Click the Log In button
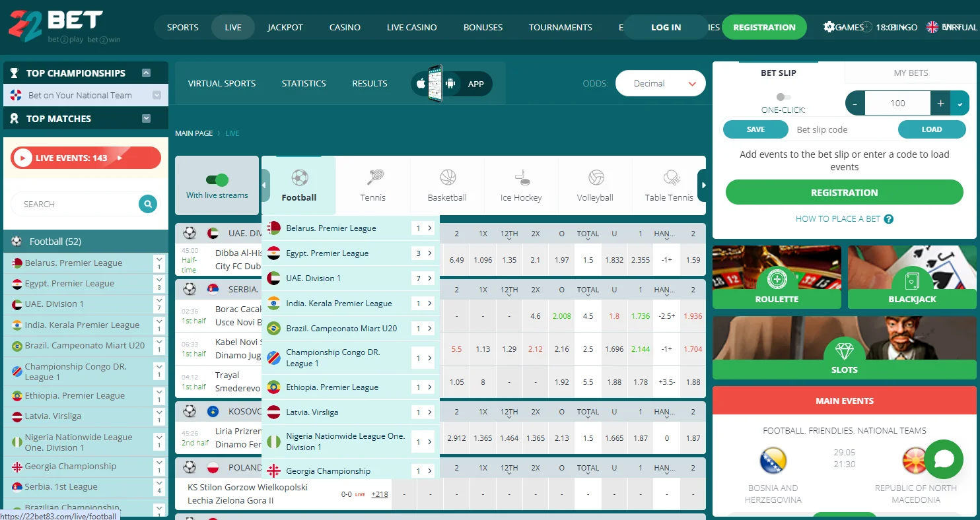 pos(666,27)
